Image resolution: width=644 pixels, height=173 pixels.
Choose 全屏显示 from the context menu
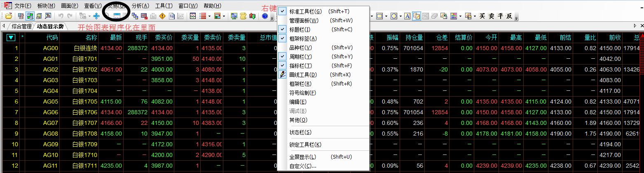point(302,157)
